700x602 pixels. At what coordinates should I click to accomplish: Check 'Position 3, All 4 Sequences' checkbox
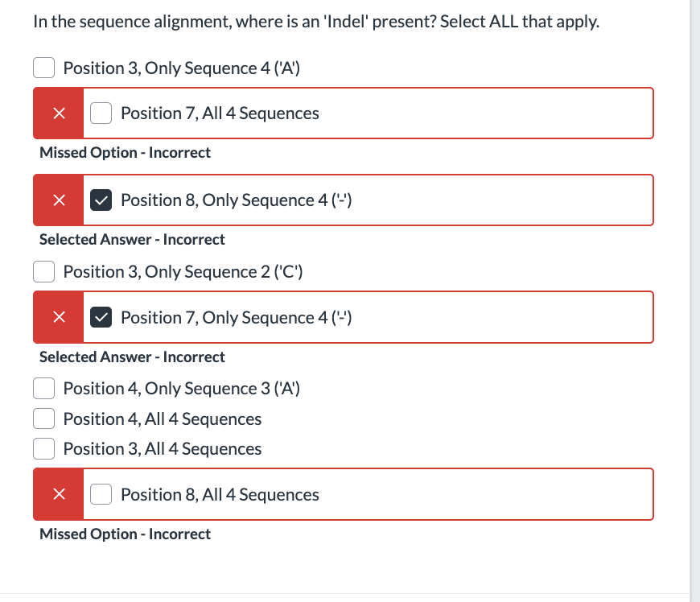[43, 448]
